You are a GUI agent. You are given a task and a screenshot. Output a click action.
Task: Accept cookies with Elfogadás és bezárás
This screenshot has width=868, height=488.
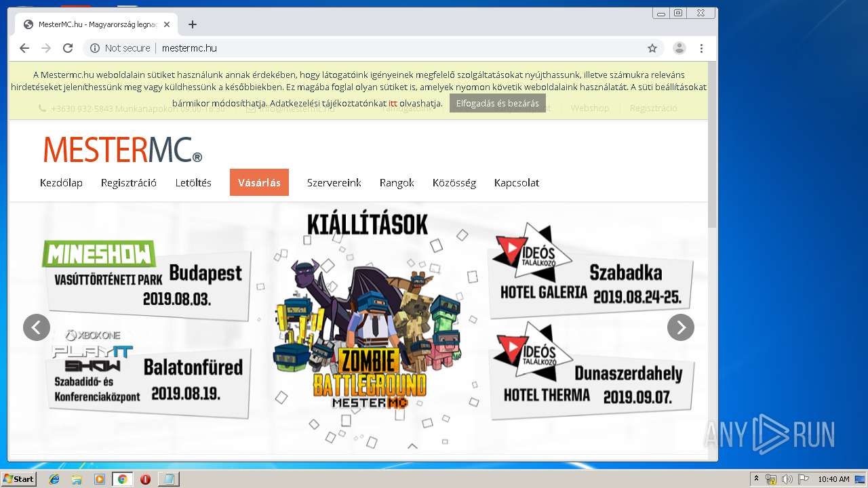(x=498, y=104)
